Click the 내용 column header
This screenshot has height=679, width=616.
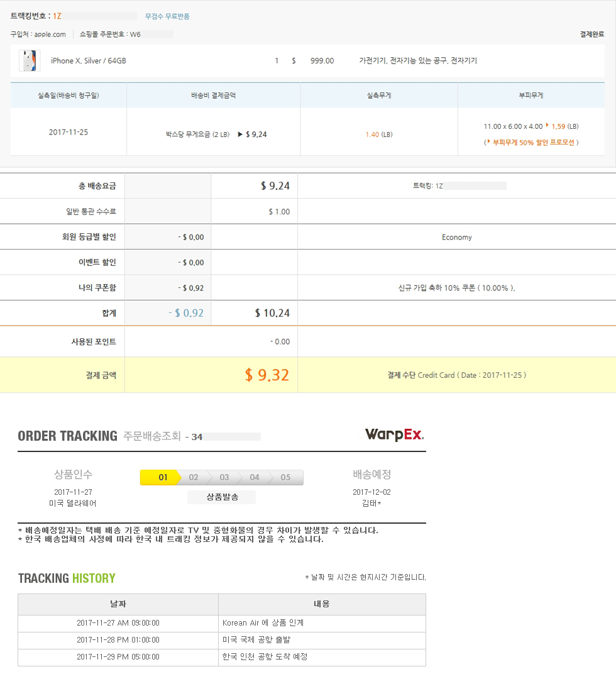click(x=322, y=604)
